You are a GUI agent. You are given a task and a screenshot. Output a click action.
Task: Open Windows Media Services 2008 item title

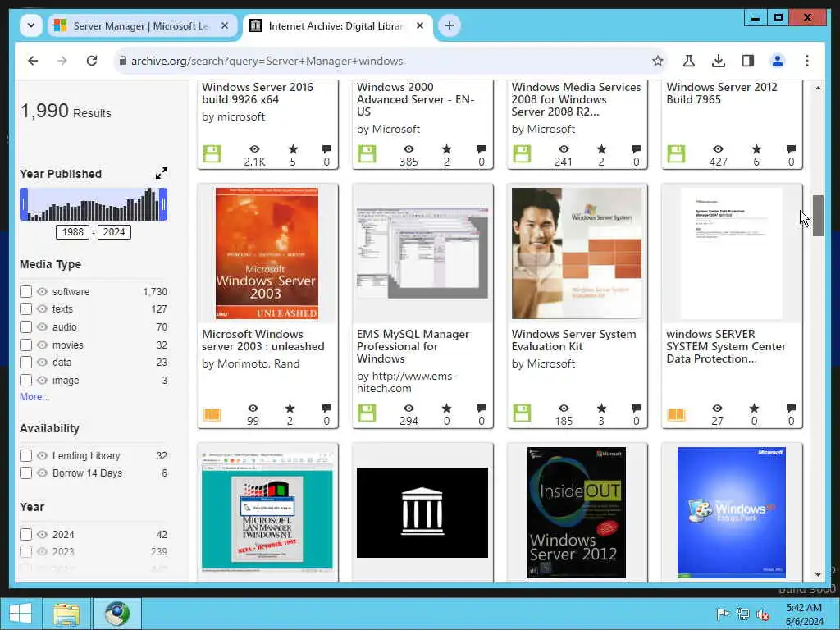point(576,99)
